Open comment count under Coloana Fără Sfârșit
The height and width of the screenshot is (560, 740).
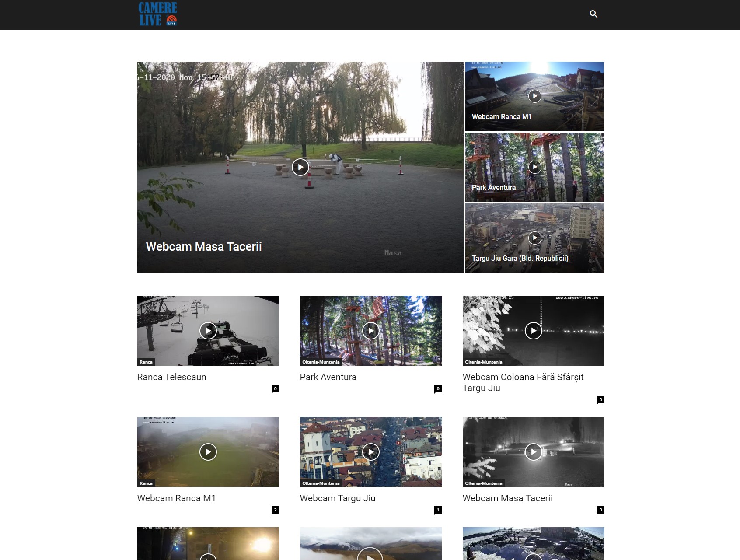coord(600,400)
